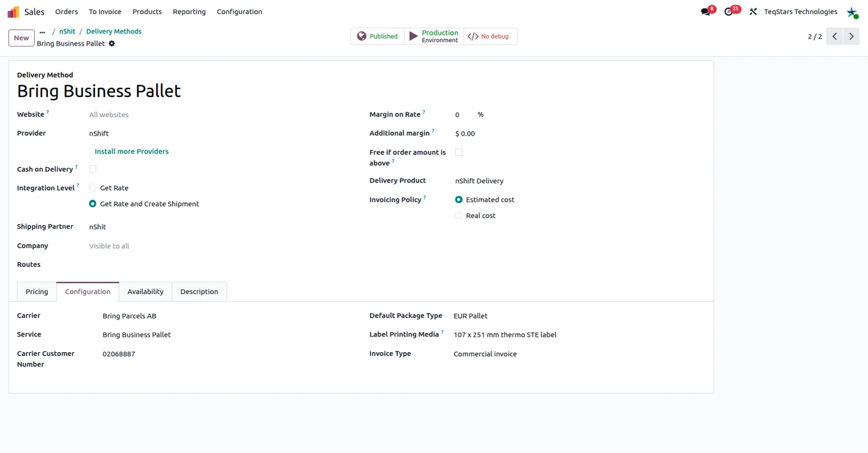Viewport: 868px width, 453px height.
Task: Select the Real cost invoicing policy
Action: click(459, 215)
